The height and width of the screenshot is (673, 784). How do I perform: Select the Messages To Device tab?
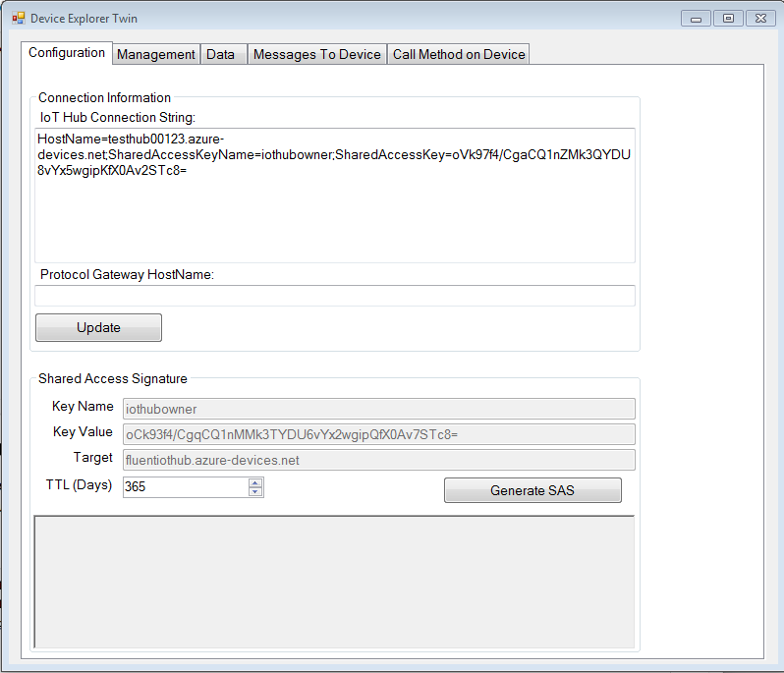coord(317,54)
